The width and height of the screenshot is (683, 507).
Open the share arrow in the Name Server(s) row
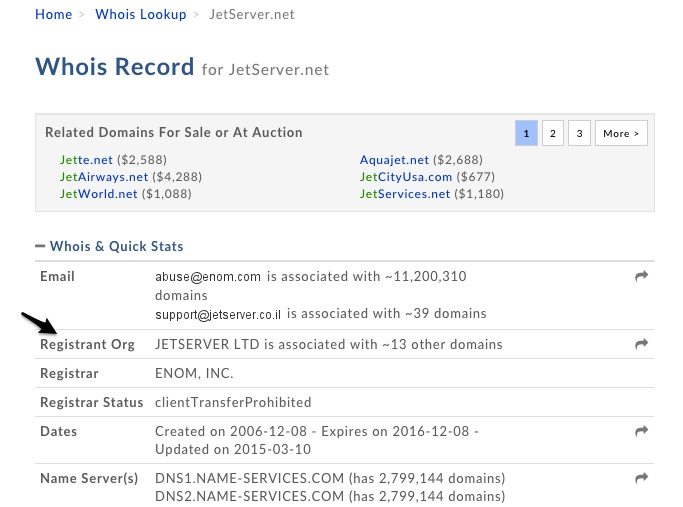(641, 478)
